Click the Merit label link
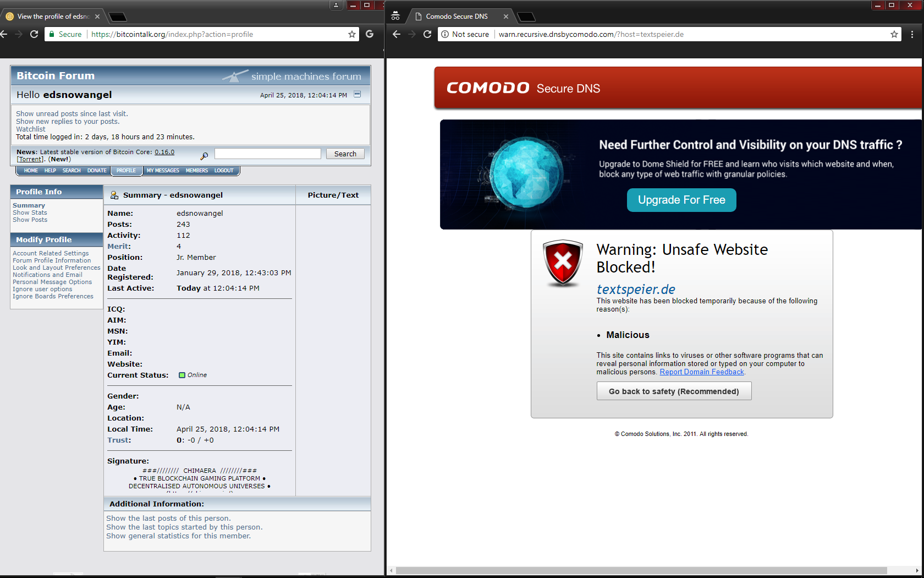924x578 pixels. 118,247
